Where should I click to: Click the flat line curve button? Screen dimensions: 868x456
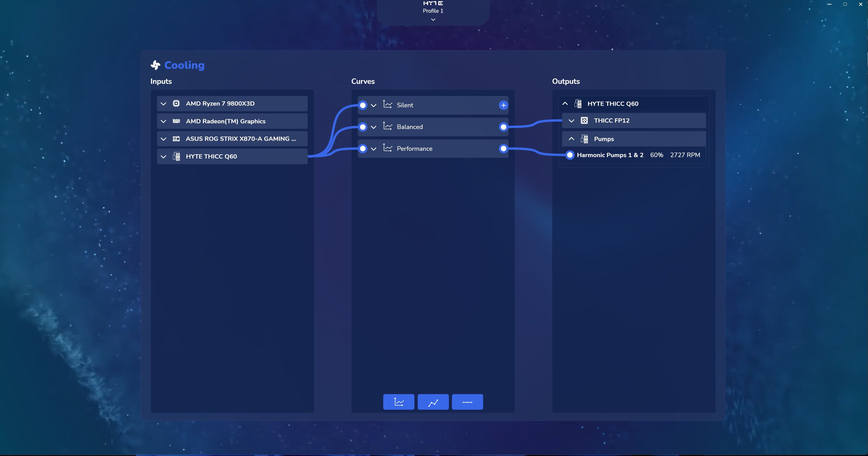(467, 402)
